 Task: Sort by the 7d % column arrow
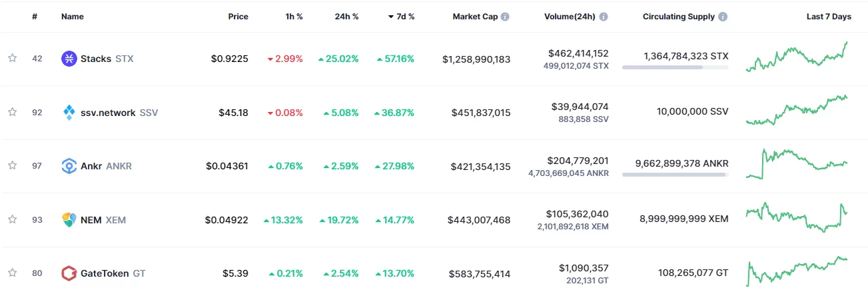391,17
